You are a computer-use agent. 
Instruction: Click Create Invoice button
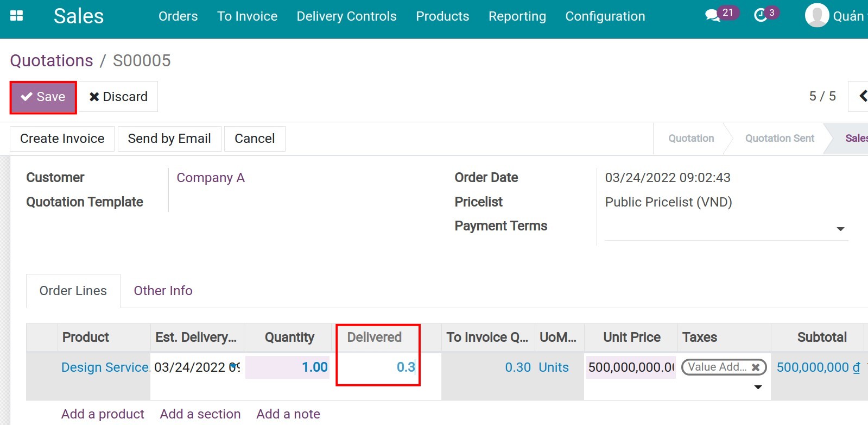62,139
